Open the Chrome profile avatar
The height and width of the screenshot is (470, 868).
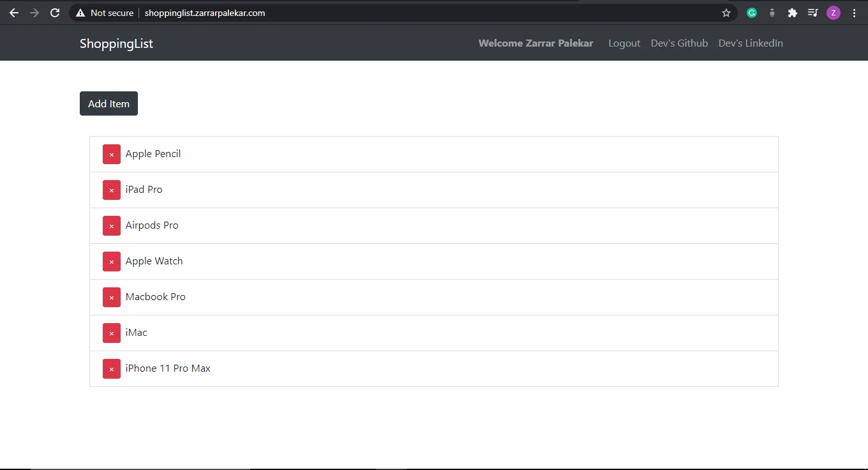pyautogui.click(x=834, y=13)
